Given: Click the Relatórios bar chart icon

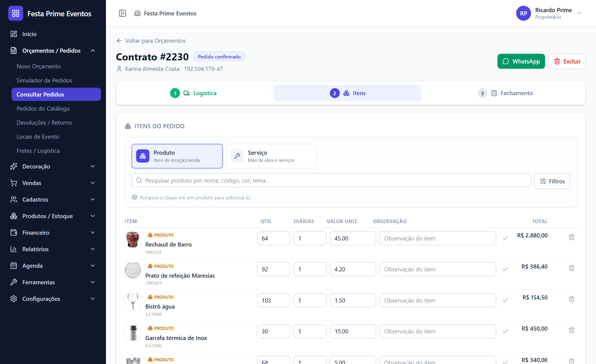Looking at the screenshot, I should 14,249.
